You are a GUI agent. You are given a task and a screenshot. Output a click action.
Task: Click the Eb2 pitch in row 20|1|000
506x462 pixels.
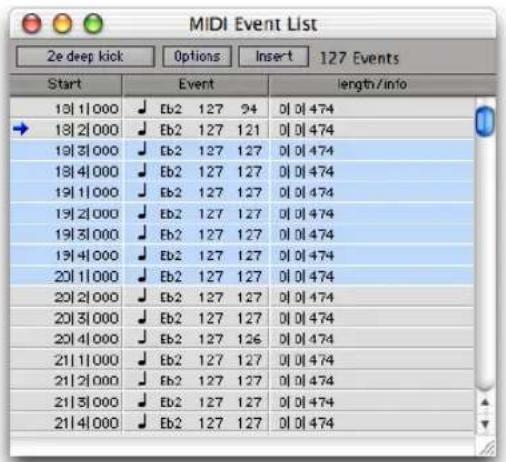(x=171, y=276)
